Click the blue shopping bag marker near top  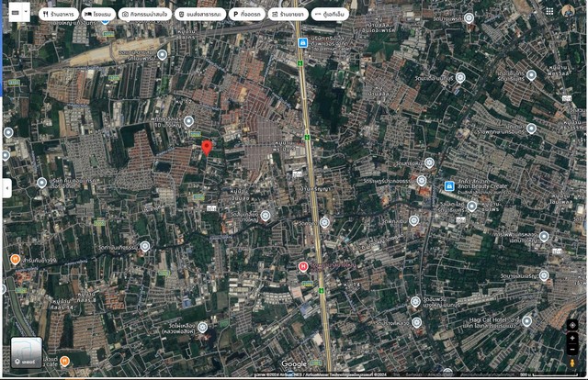point(302,43)
